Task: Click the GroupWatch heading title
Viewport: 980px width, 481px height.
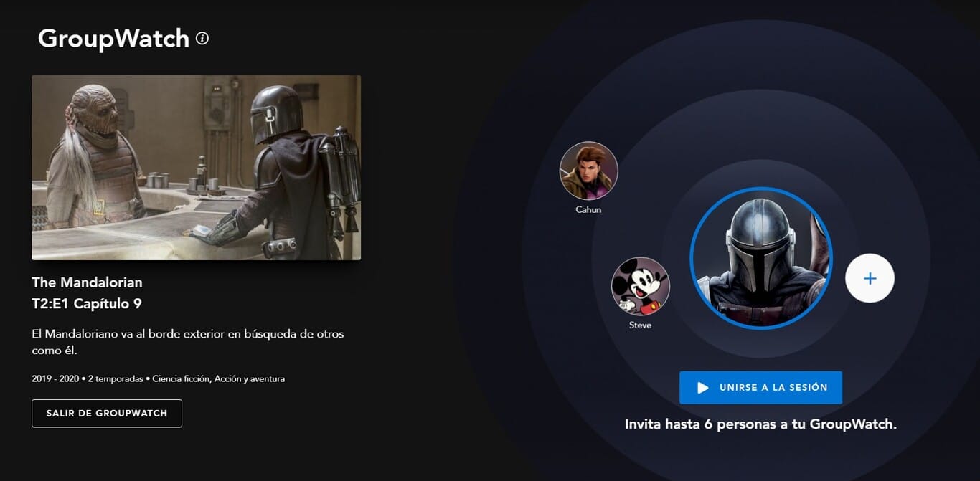Action: coord(113,39)
